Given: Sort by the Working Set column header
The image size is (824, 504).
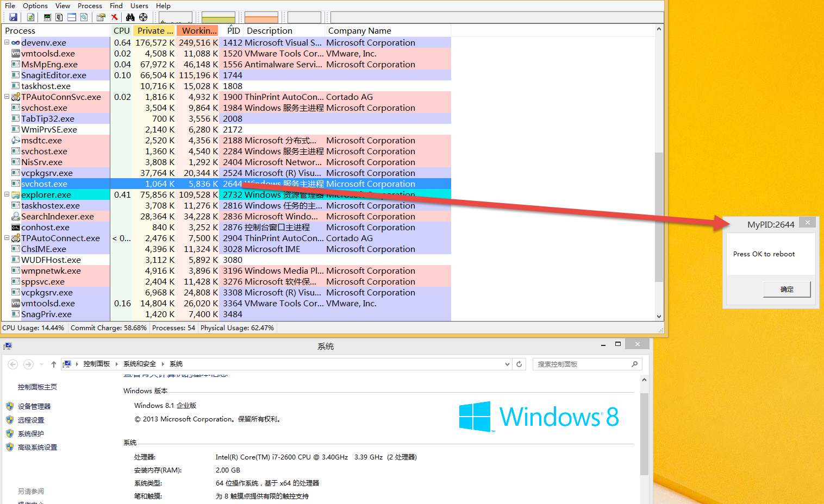Looking at the screenshot, I should pos(198,31).
